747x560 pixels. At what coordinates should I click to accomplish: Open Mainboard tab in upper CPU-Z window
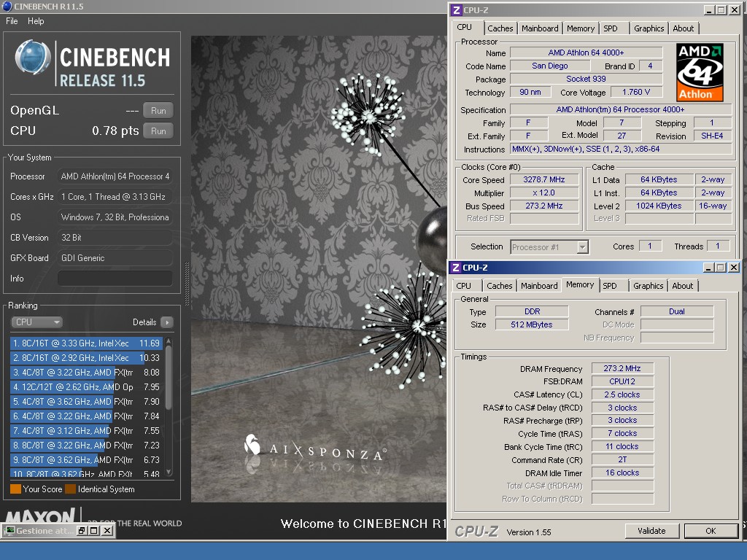540,28
